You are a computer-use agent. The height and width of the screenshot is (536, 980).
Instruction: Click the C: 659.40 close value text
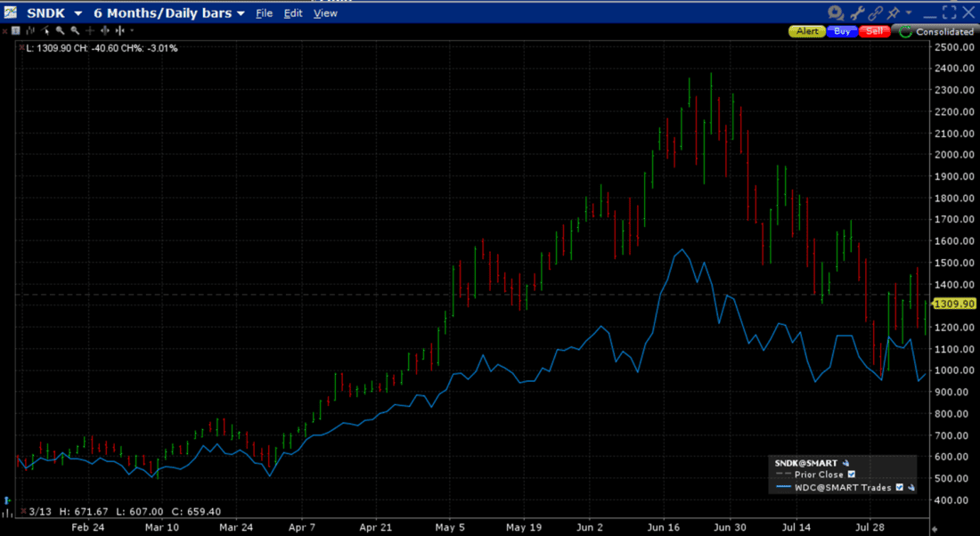[196, 512]
